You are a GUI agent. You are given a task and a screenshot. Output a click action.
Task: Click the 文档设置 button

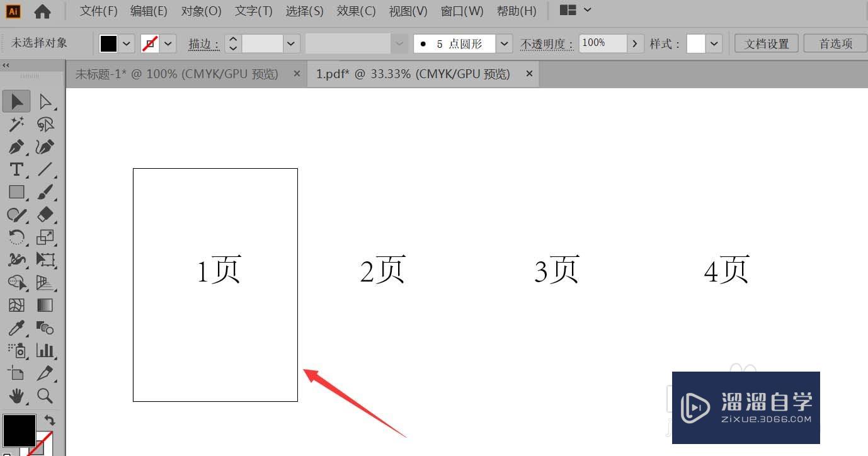767,43
